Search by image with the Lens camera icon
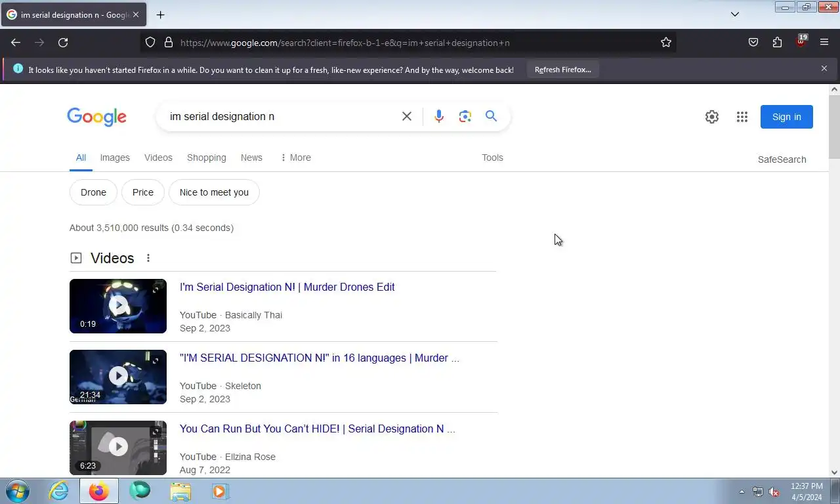 tap(465, 116)
